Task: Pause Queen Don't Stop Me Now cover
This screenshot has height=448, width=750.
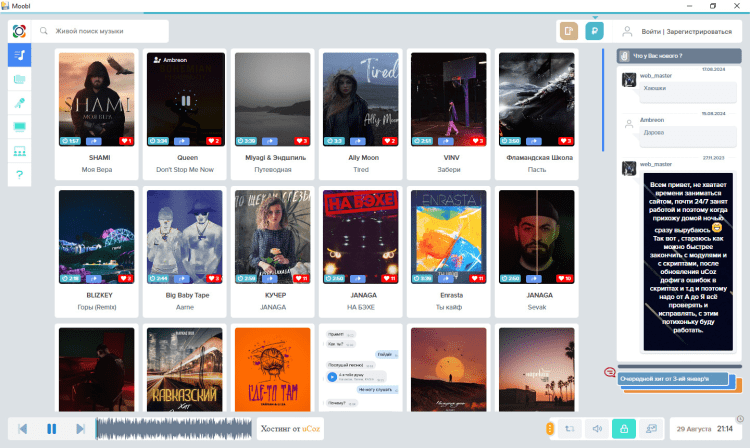Action: pyautogui.click(x=186, y=101)
